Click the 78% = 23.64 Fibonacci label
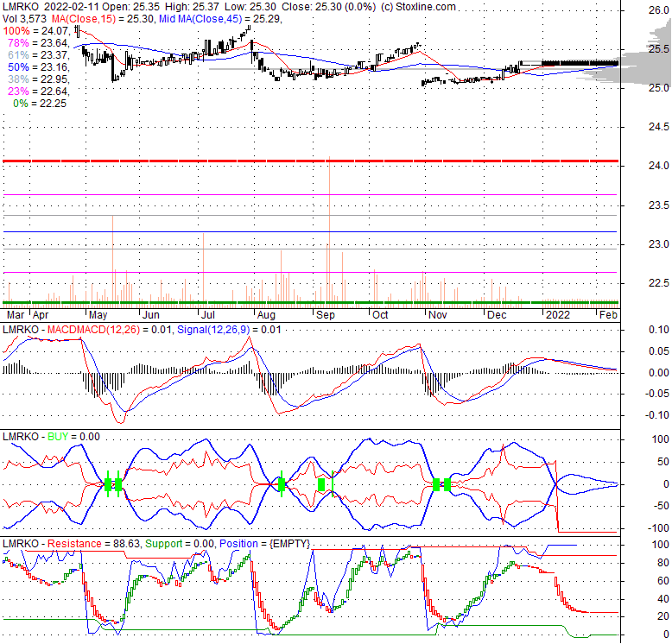 coord(39,43)
